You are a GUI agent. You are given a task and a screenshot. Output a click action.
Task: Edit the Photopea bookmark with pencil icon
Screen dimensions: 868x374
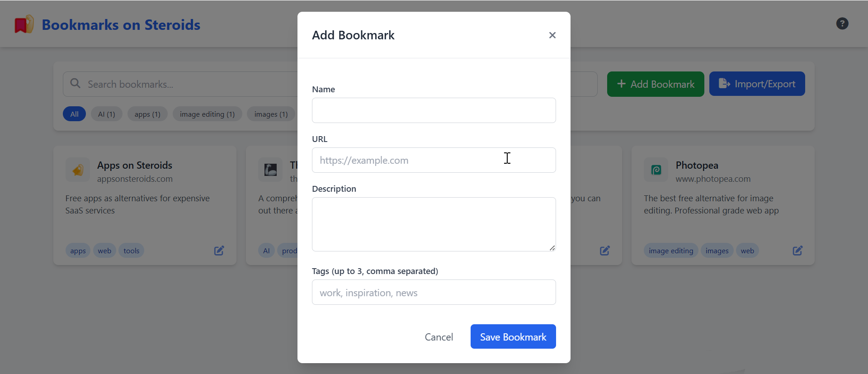click(797, 251)
